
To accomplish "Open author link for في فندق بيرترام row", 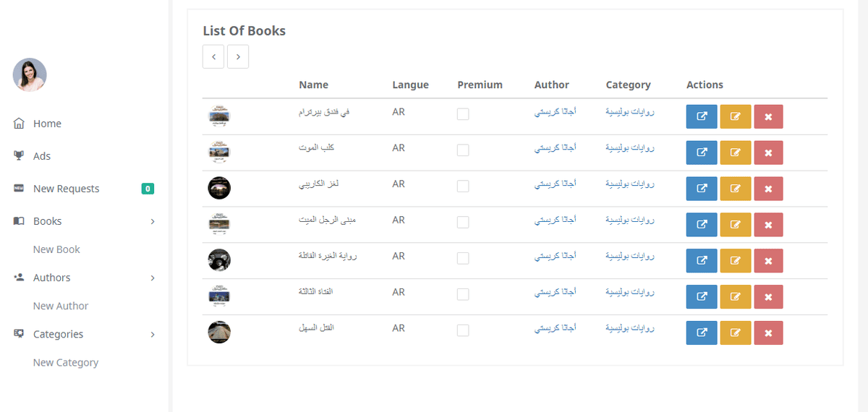I will (556, 113).
